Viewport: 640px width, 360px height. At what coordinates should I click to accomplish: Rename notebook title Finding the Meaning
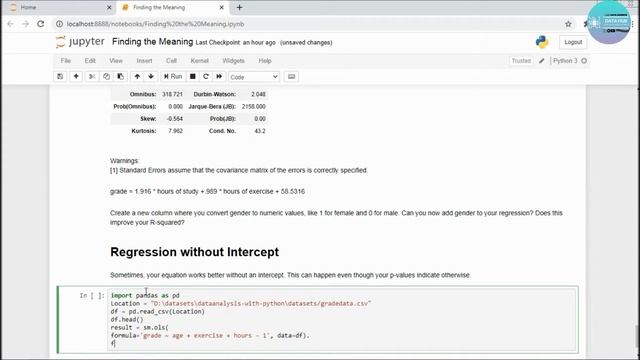pyautogui.click(x=152, y=42)
